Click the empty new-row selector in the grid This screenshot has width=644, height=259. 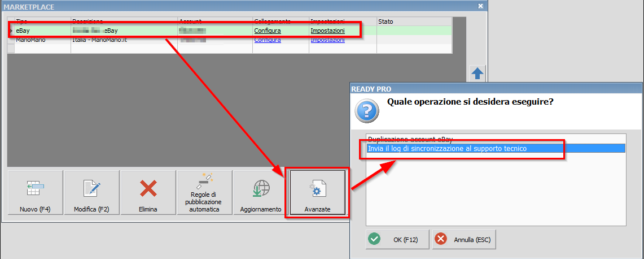click(x=11, y=49)
